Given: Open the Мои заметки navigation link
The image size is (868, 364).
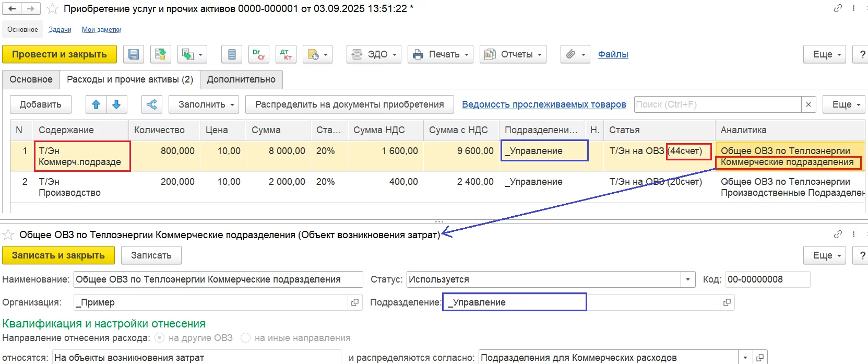Looking at the screenshot, I should 102,30.
